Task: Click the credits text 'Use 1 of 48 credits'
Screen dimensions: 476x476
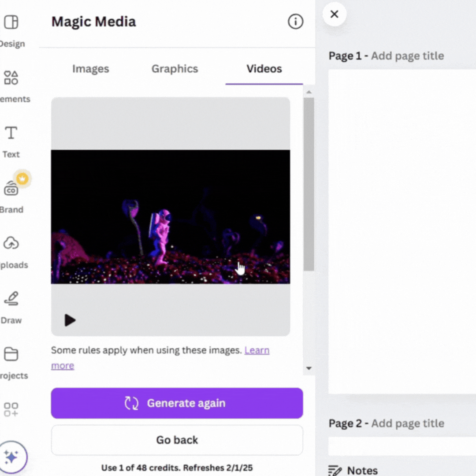Action: tap(141, 468)
